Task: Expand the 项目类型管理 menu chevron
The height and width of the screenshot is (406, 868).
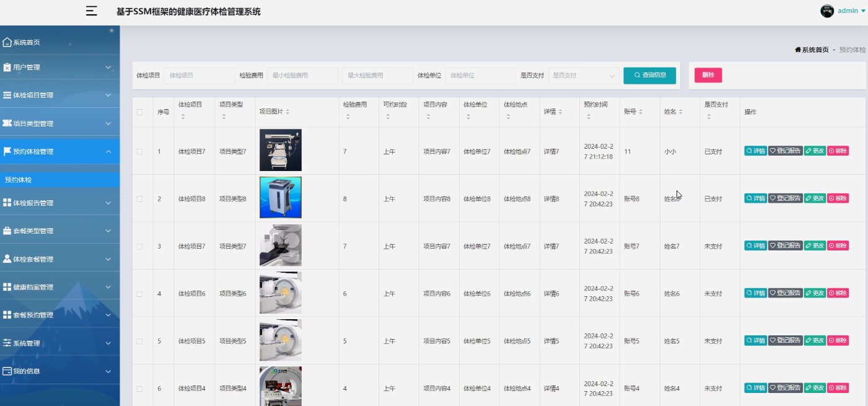Action: click(x=108, y=123)
